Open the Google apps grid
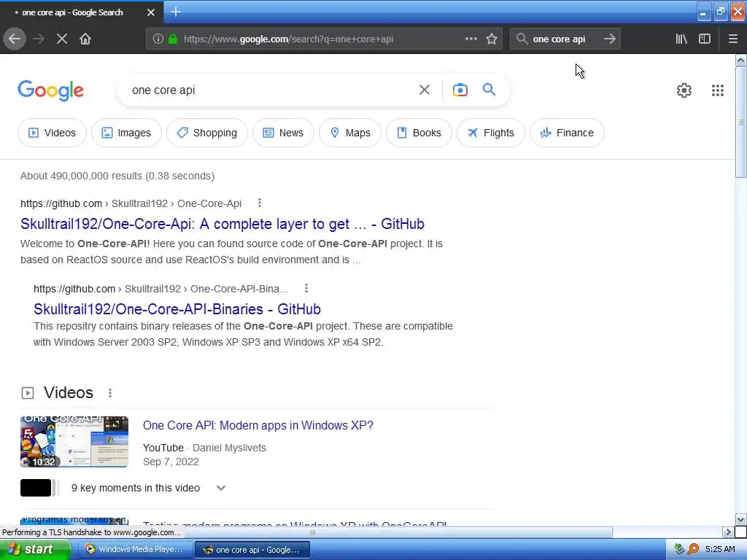This screenshot has width=747, height=560. (x=718, y=90)
